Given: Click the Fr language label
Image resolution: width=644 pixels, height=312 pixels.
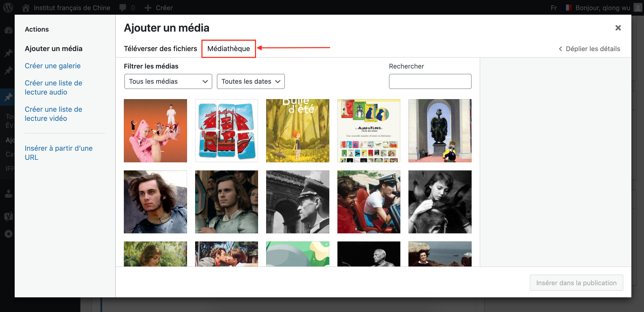Looking at the screenshot, I should tap(554, 8).
